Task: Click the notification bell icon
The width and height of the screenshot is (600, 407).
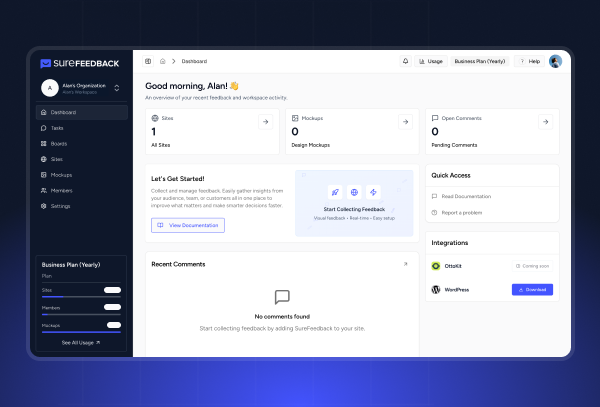Action: [405, 61]
